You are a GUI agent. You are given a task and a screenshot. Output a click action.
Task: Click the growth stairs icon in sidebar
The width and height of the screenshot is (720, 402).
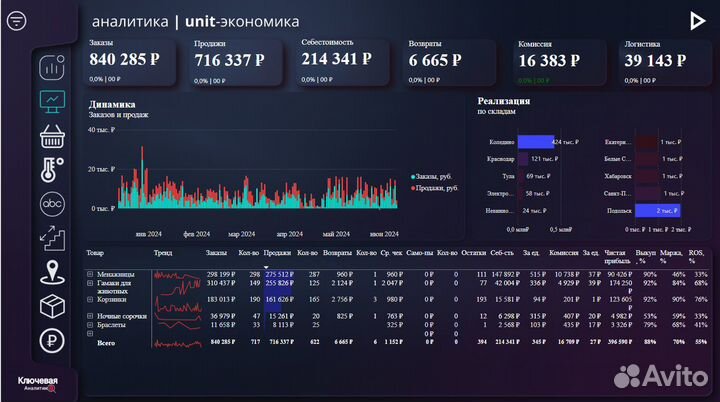coord(52,237)
